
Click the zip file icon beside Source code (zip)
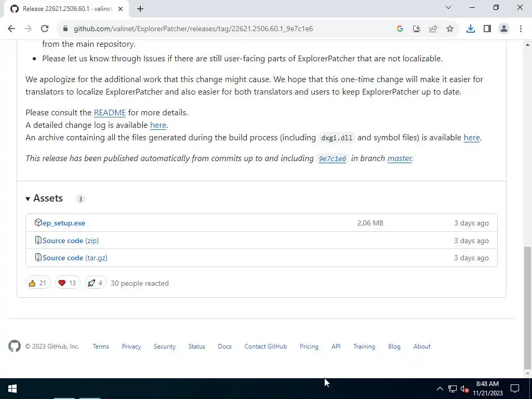(x=38, y=240)
